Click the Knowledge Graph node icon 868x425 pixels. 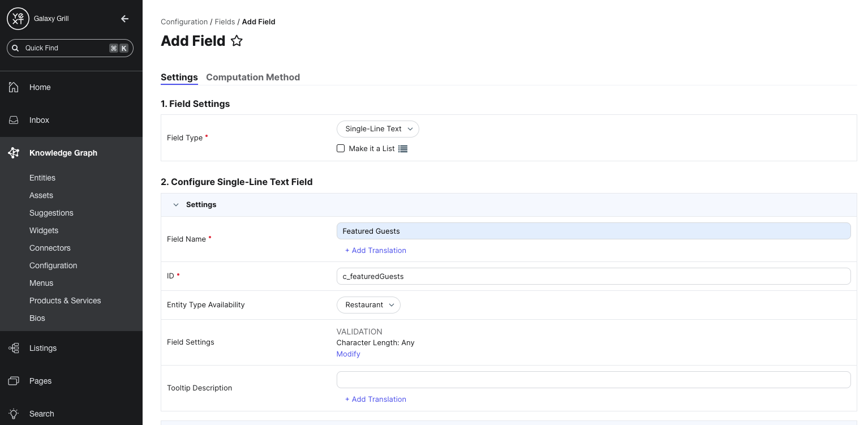pyautogui.click(x=14, y=152)
